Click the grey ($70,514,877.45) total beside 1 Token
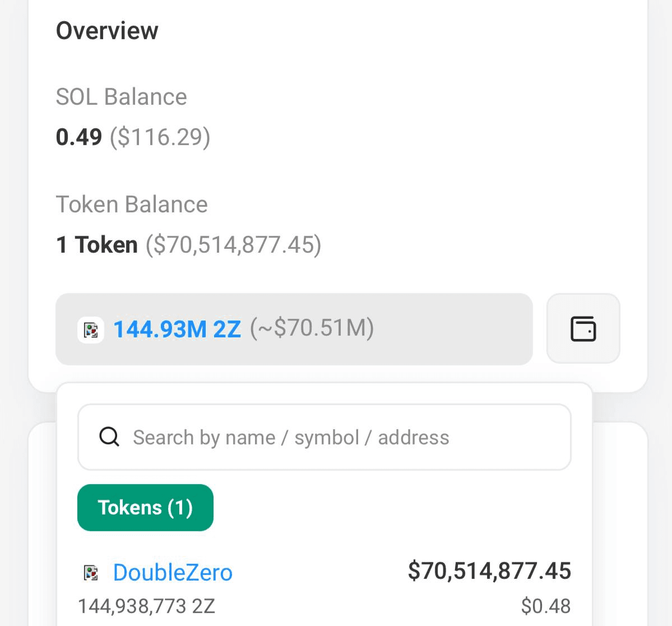The image size is (672, 626). 233,245
